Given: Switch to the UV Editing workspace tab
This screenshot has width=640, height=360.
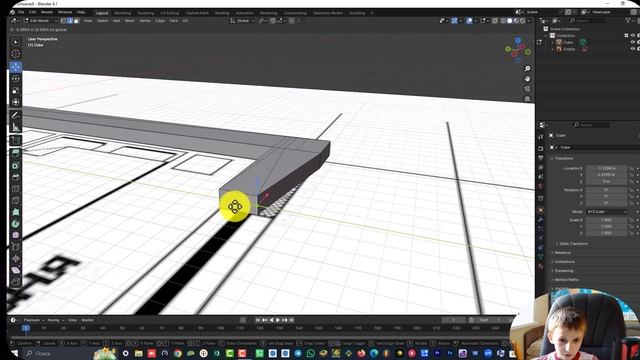Looking at the screenshot, I should pyautogui.click(x=169, y=13).
